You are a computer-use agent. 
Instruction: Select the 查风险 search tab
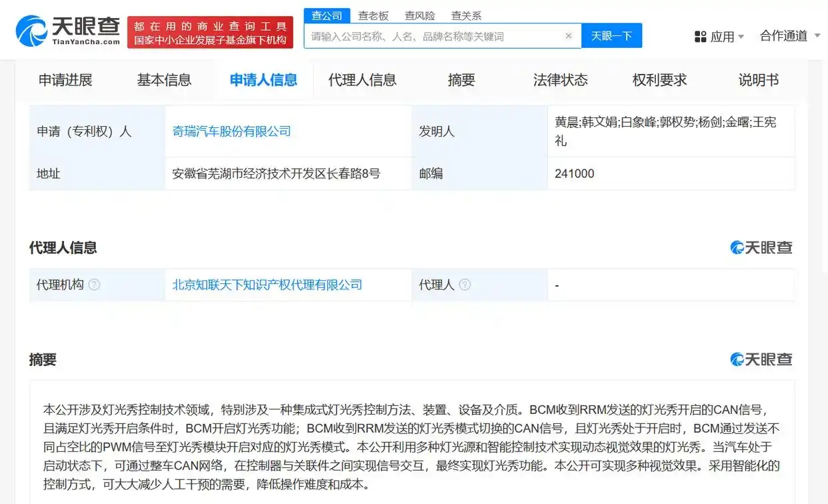coord(420,15)
